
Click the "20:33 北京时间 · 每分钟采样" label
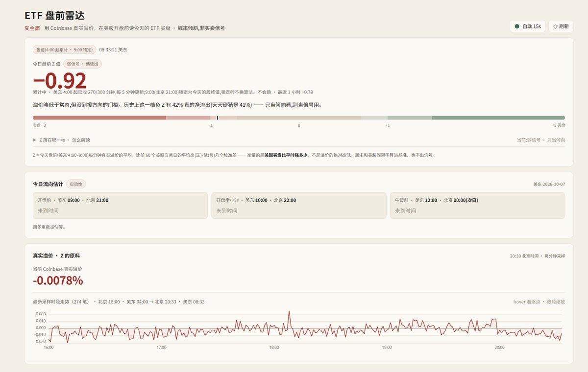click(x=538, y=256)
